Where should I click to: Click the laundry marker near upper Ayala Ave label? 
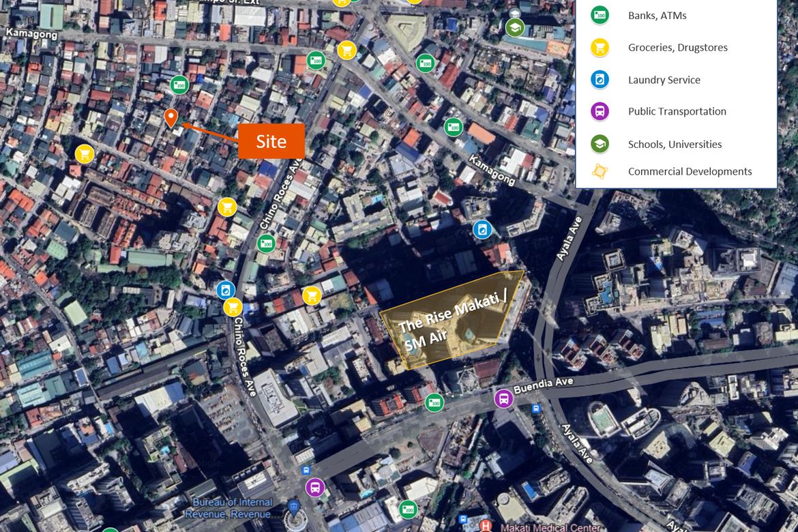click(x=482, y=230)
